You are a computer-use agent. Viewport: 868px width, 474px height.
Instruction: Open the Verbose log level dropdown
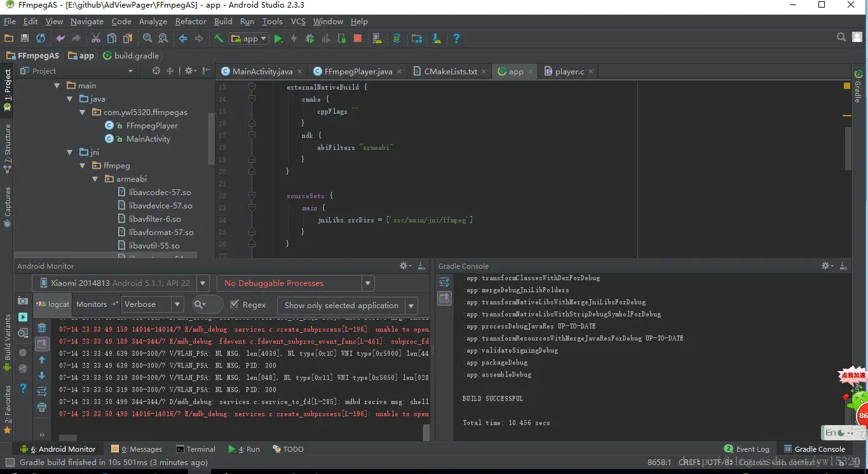click(x=153, y=305)
